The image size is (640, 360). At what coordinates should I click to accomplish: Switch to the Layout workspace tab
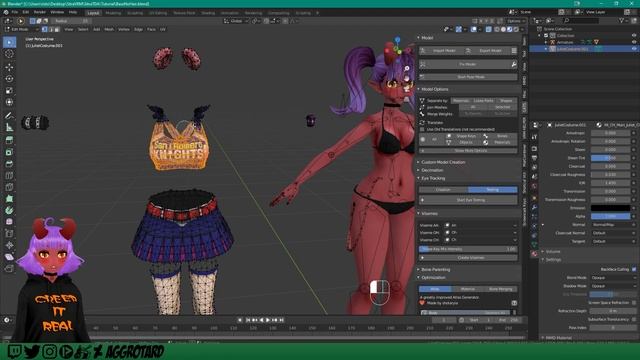click(x=93, y=13)
